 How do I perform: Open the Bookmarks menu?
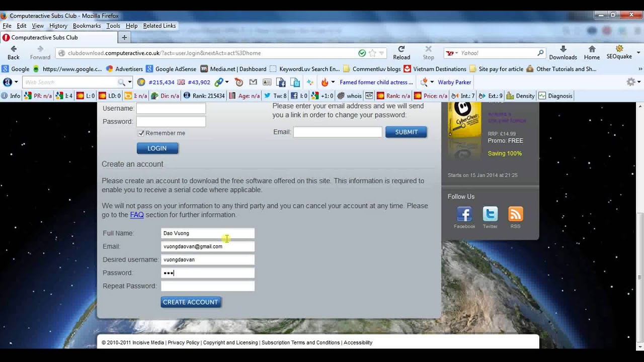click(87, 26)
